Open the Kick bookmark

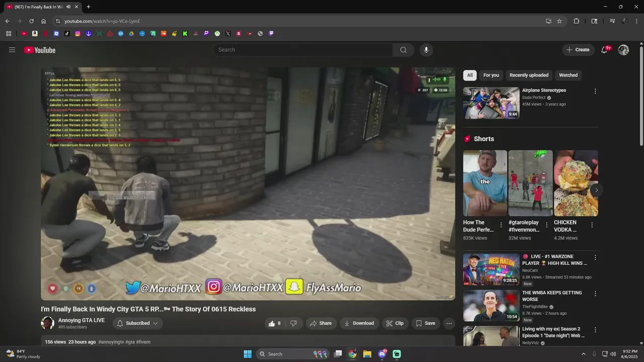coord(185,34)
